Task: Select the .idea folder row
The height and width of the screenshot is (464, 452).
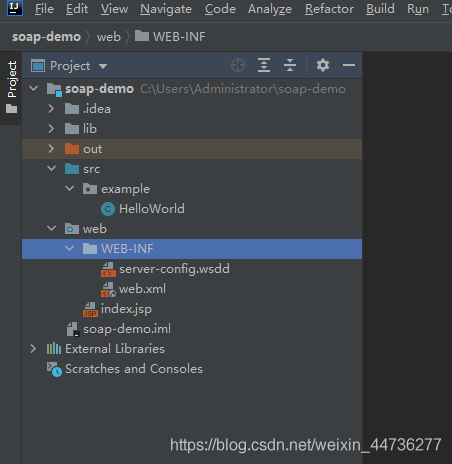Action: pyautogui.click(x=192, y=109)
